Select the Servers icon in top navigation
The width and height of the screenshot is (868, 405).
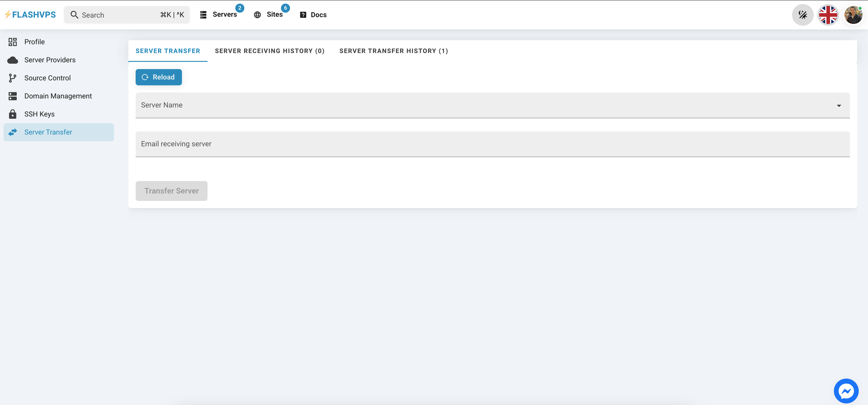click(x=203, y=14)
